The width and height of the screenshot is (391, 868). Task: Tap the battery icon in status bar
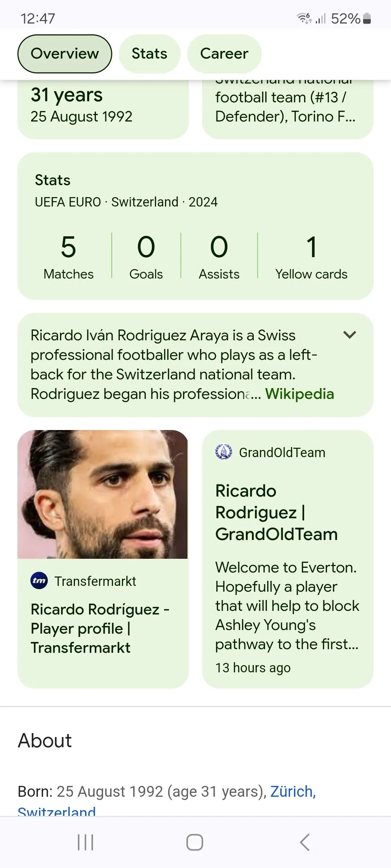(367, 18)
